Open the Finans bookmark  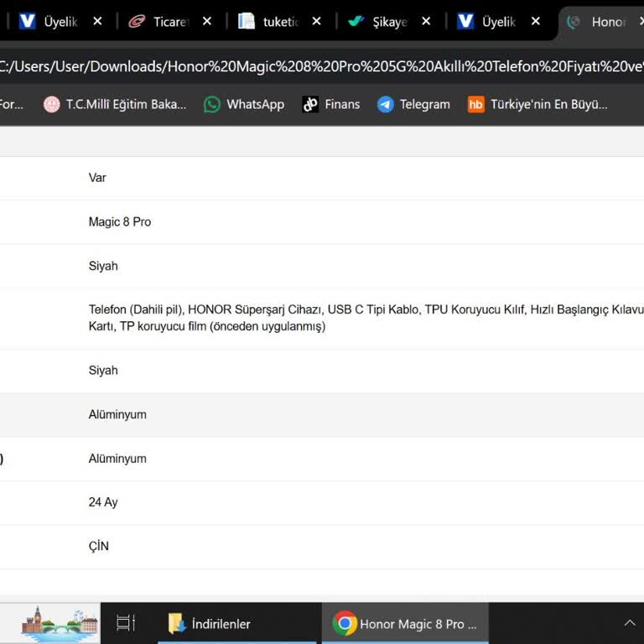click(331, 104)
